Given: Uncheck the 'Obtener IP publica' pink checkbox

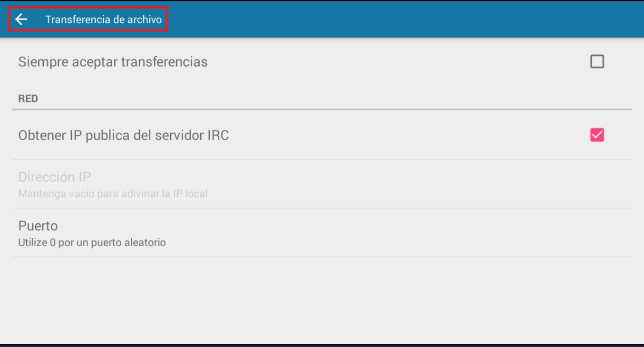Looking at the screenshot, I should (597, 135).
